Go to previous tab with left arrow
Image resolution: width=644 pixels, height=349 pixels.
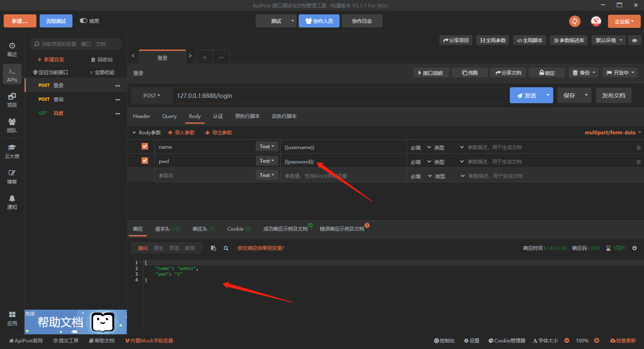pyautogui.click(x=133, y=56)
